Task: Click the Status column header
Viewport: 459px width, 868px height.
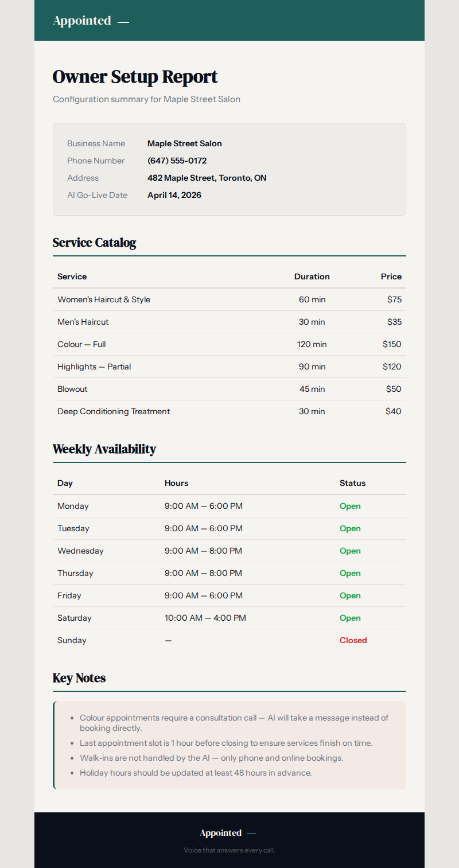Action: click(x=352, y=483)
